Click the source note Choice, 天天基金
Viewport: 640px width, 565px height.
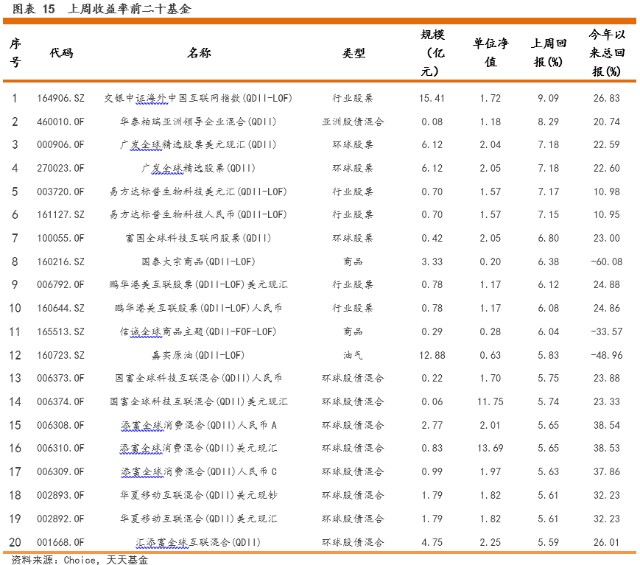click(106, 559)
